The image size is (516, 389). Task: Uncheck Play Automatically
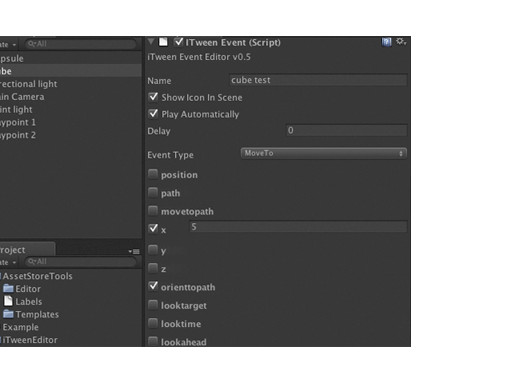point(153,114)
